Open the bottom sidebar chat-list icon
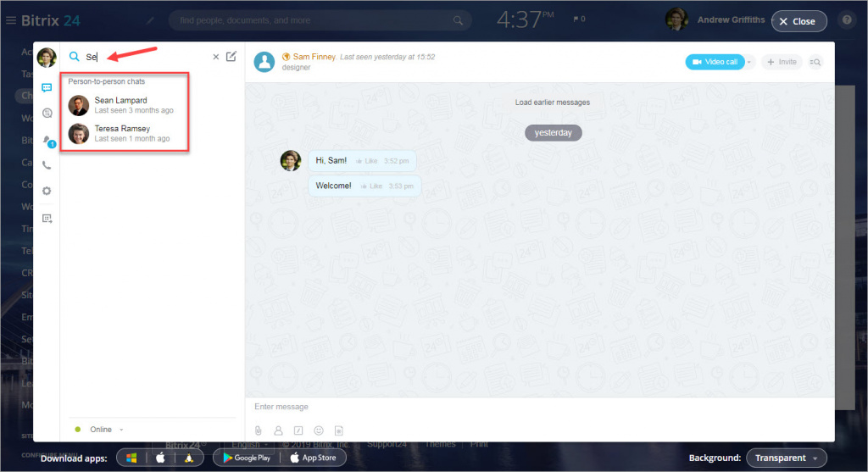The image size is (868, 472). (x=47, y=219)
